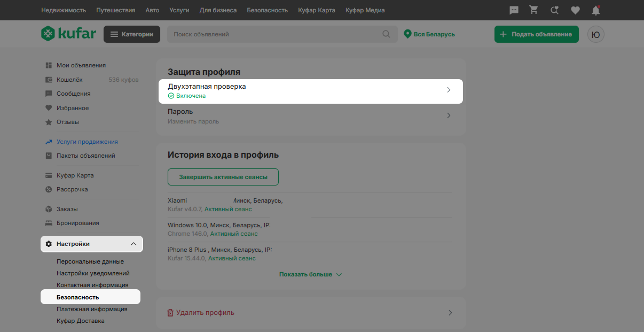Open notifications bell icon
This screenshot has width=644, height=332.
(596, 10)
